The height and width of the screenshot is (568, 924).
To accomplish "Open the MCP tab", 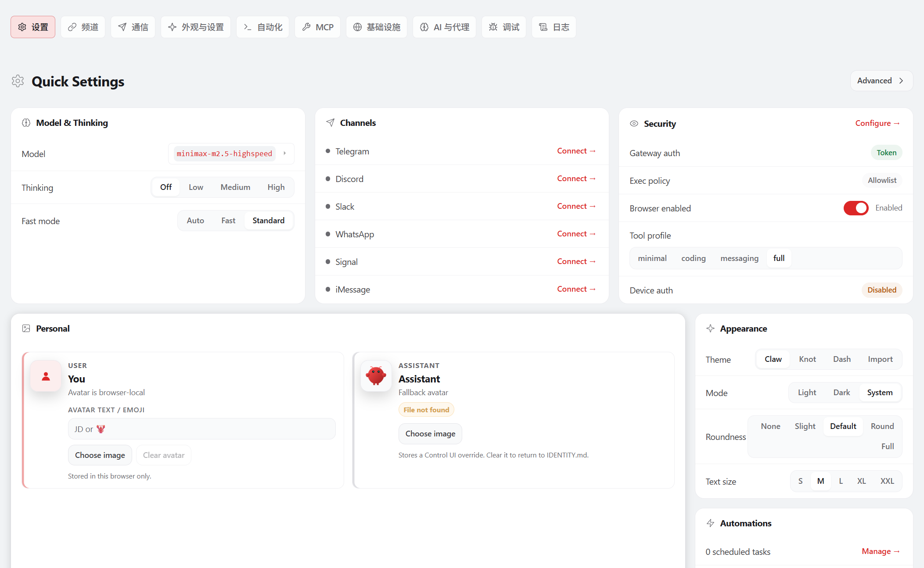I will pos(318,27).
